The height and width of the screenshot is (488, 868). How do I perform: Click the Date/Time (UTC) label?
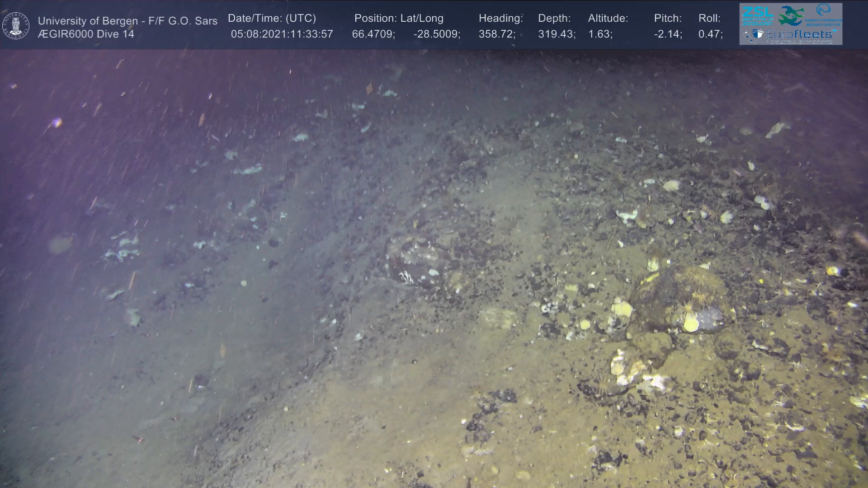[x=272, y=19]
